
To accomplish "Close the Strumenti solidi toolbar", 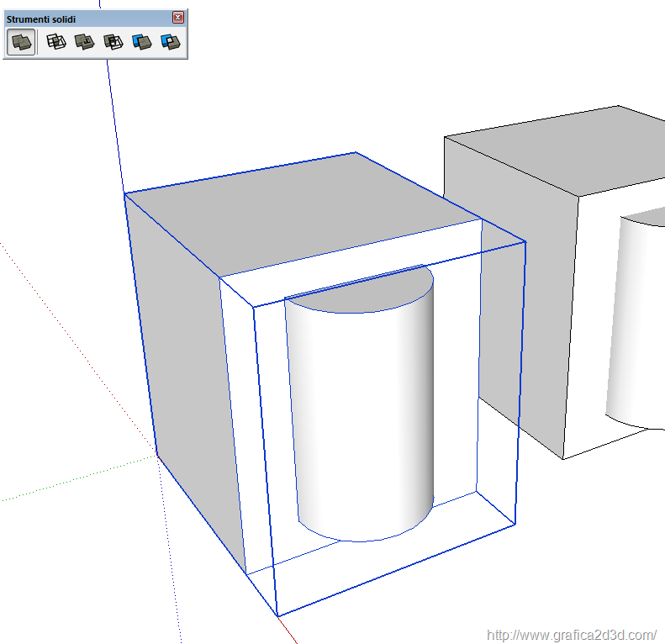I will [177, 18].
